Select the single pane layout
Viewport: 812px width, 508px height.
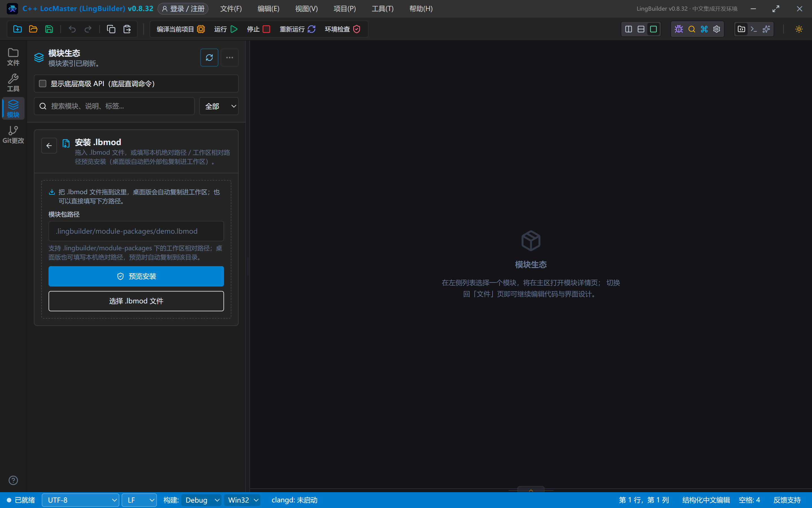tap(653, 29)
